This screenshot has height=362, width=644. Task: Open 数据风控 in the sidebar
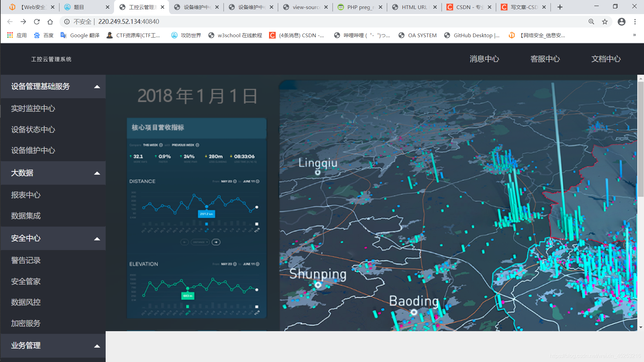click(25, 302)
